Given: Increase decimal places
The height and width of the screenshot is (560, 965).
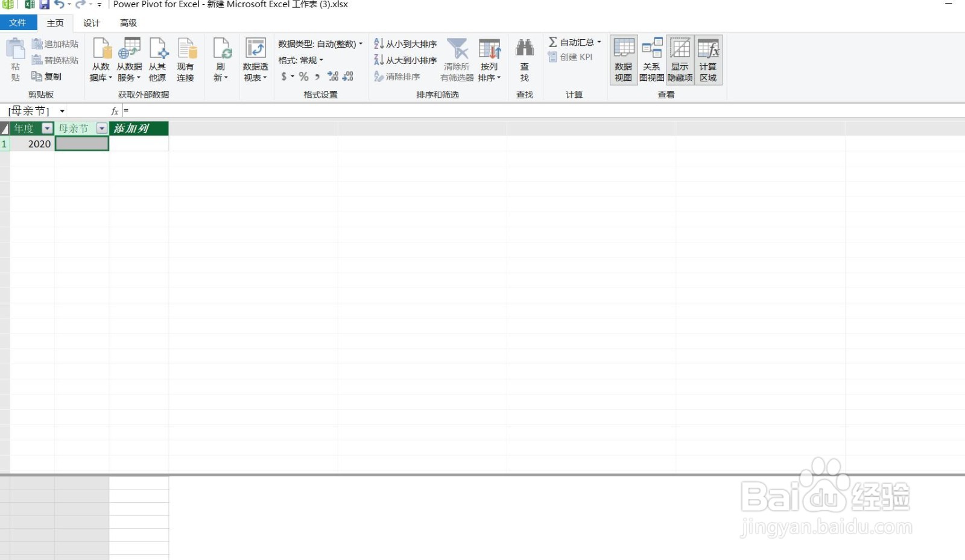Looking at the screenshot, I should coord(333,77).
